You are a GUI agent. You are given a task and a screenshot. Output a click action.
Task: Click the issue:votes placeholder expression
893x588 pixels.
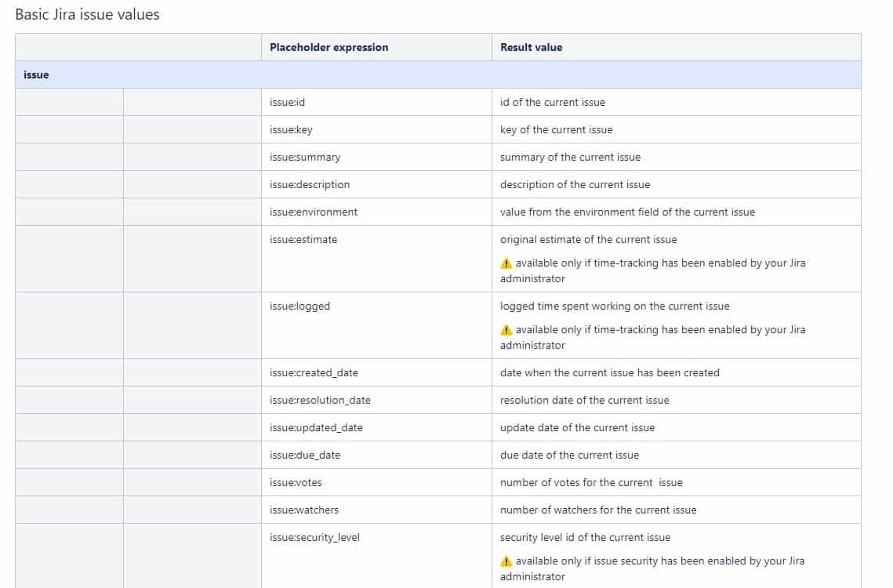pos(295,482)
